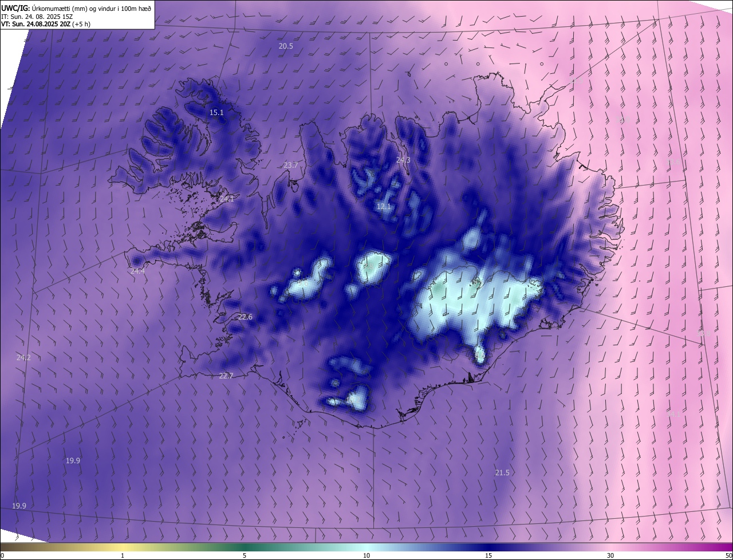The image size is (733, 560).
Task: Click the 24.1 value label
Action: pos(227,199)
